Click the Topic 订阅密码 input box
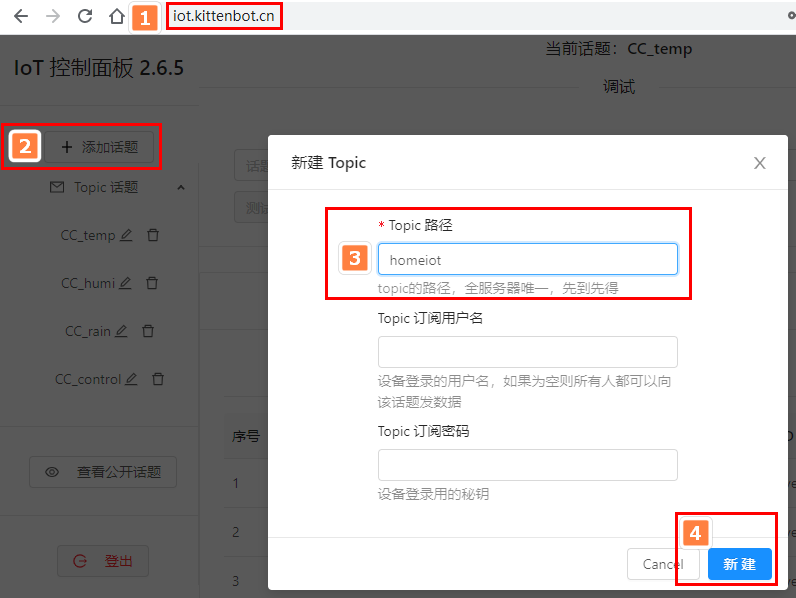 (x=527, y=465)
